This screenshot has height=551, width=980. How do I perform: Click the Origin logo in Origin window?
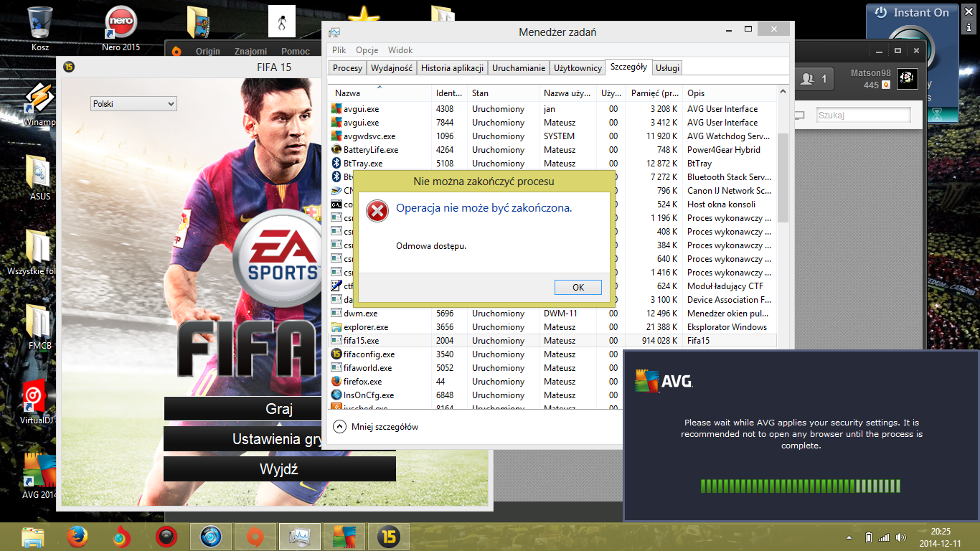pos(176,51)
